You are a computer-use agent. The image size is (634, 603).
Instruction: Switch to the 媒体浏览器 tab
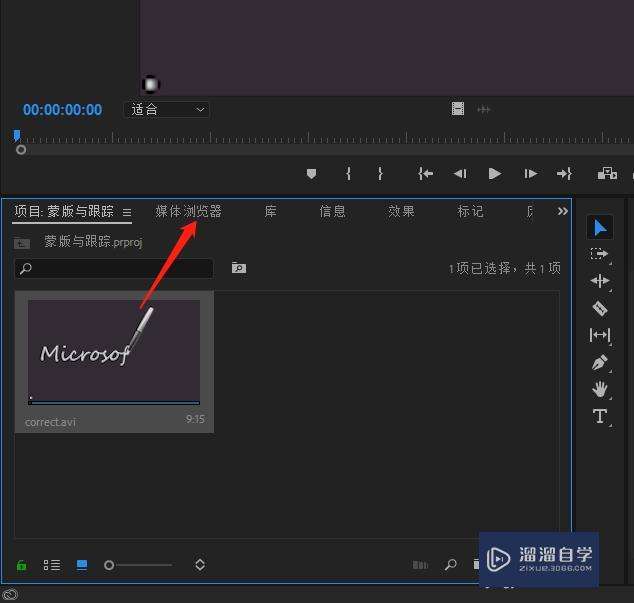tap(188, 211)
